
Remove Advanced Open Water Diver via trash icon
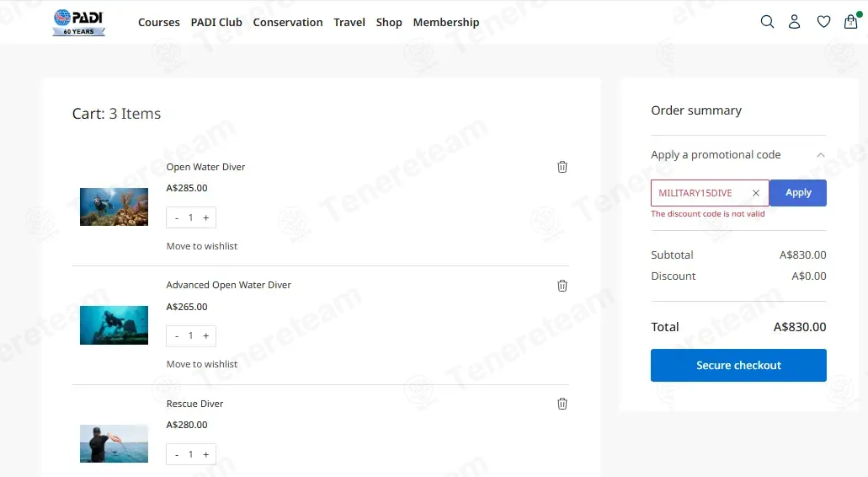tap(562, 286)
